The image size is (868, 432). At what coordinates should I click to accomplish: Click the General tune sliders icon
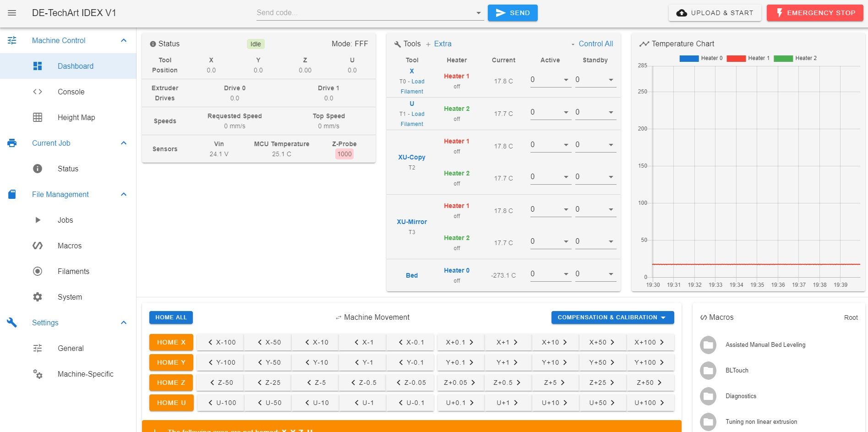coord(38,348)
